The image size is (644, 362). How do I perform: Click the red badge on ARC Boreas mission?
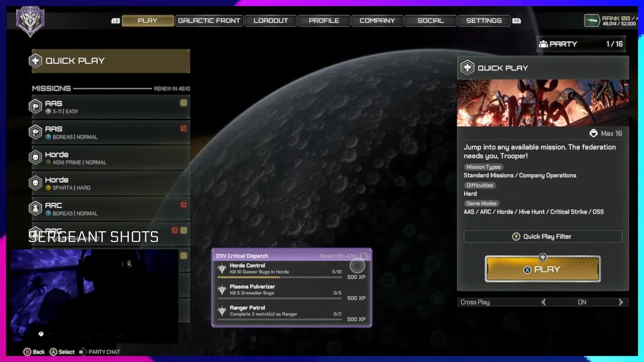tap(184, 205)
